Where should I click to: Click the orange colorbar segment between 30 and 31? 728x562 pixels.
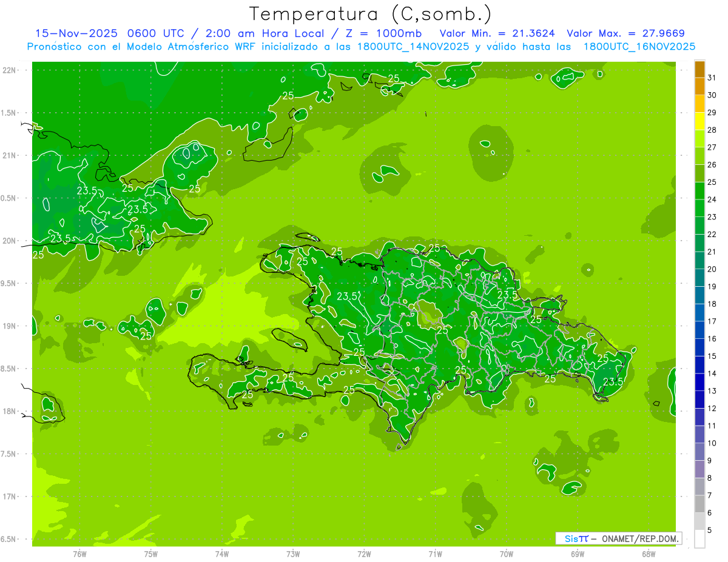pyautogui.click(x=700, y=87)
